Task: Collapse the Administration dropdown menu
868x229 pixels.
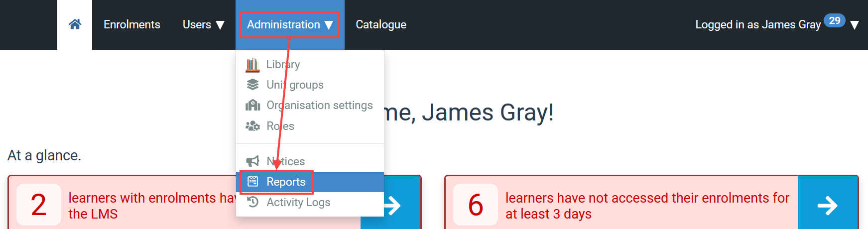Action: 290,25
